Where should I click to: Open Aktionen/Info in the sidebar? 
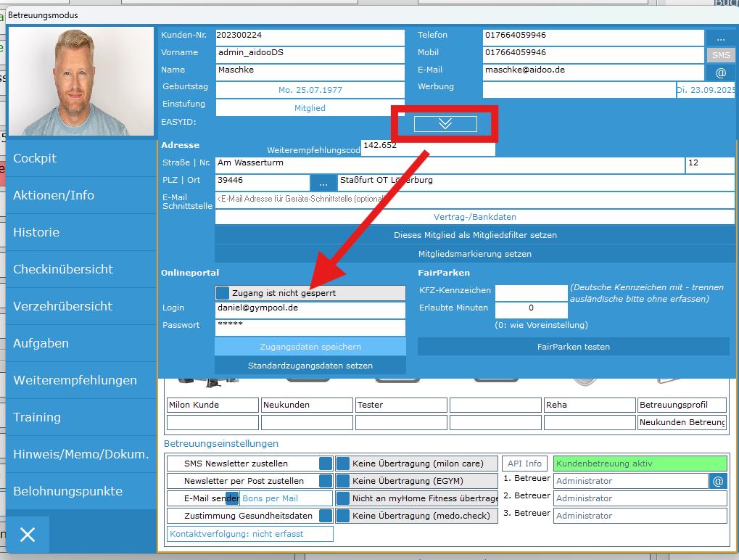point(81,195)
